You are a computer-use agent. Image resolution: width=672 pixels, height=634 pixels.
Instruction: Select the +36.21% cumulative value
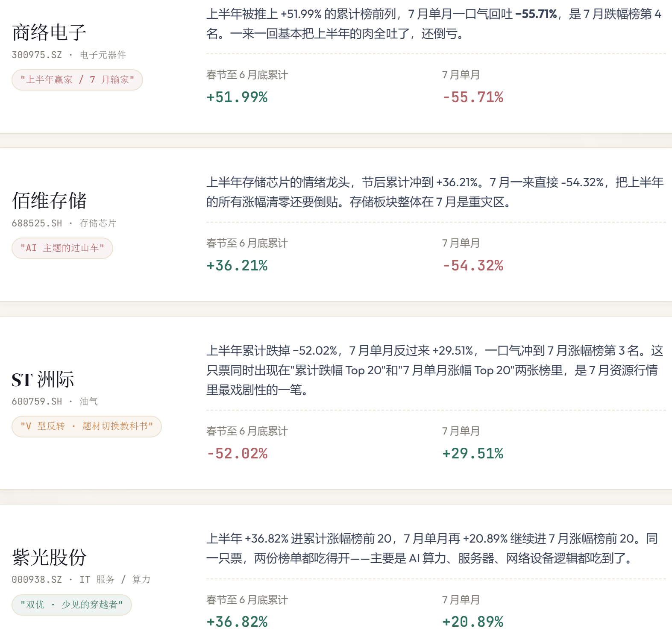click(237, 265)
